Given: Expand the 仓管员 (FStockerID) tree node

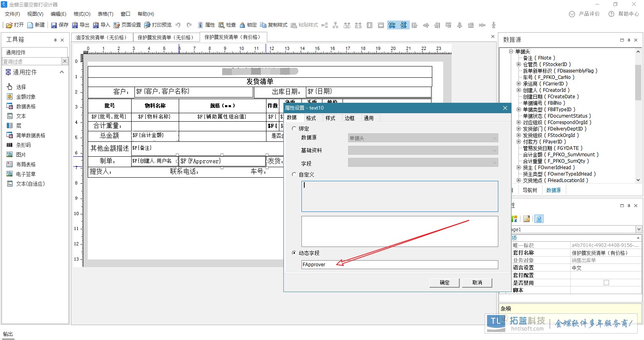Looking at the screenshot, I should (x=519, y=64).
